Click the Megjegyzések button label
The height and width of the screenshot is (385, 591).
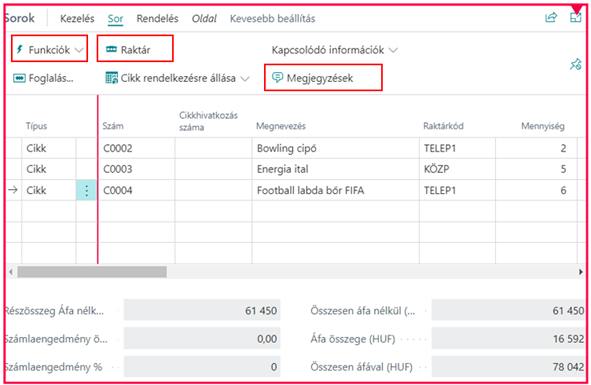(320, 78)
